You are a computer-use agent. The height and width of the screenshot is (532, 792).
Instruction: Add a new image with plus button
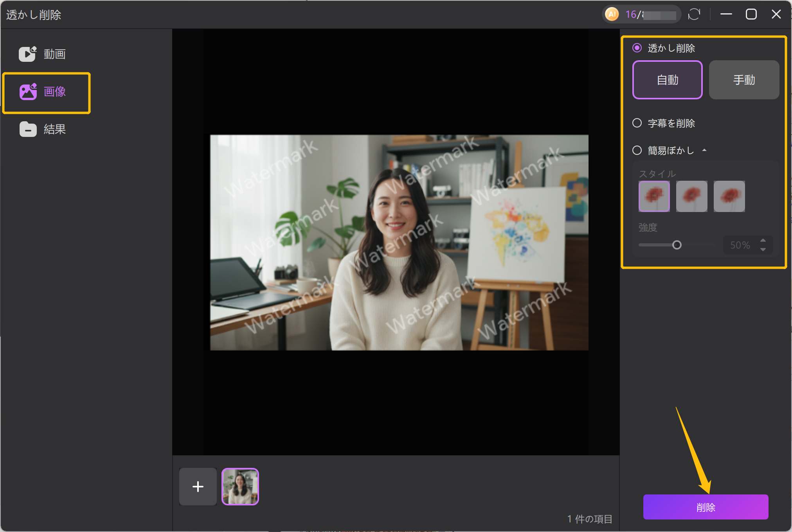point(198,486)
